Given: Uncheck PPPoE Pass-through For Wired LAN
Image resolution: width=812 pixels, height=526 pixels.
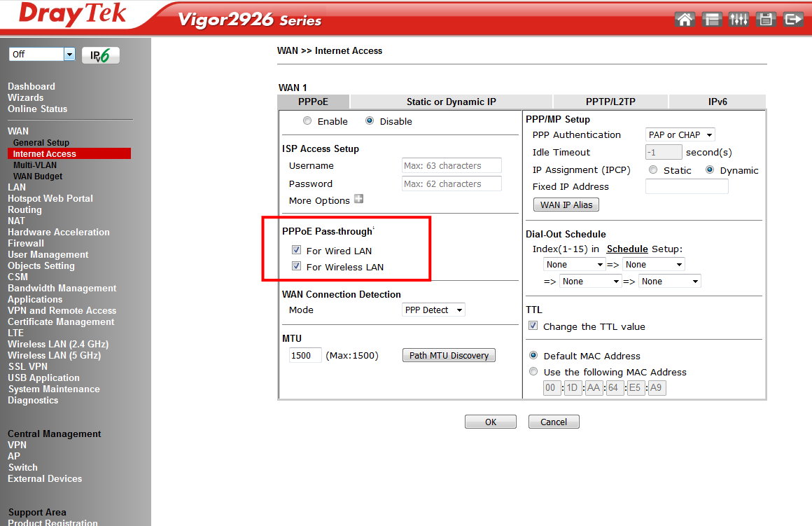Looking at the screenshot, I should [x=297, y=250].
